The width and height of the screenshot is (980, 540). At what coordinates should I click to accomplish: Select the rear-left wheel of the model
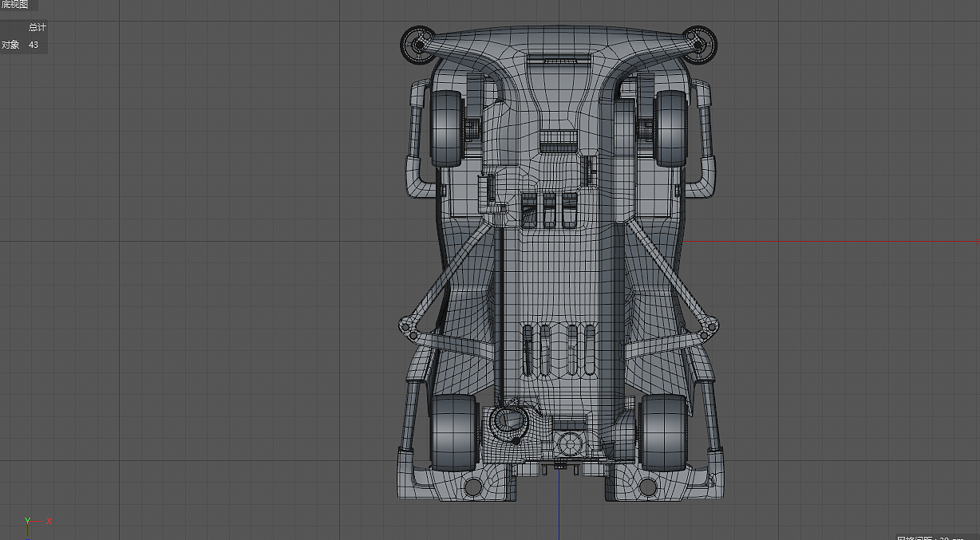(x=454, y=432)
